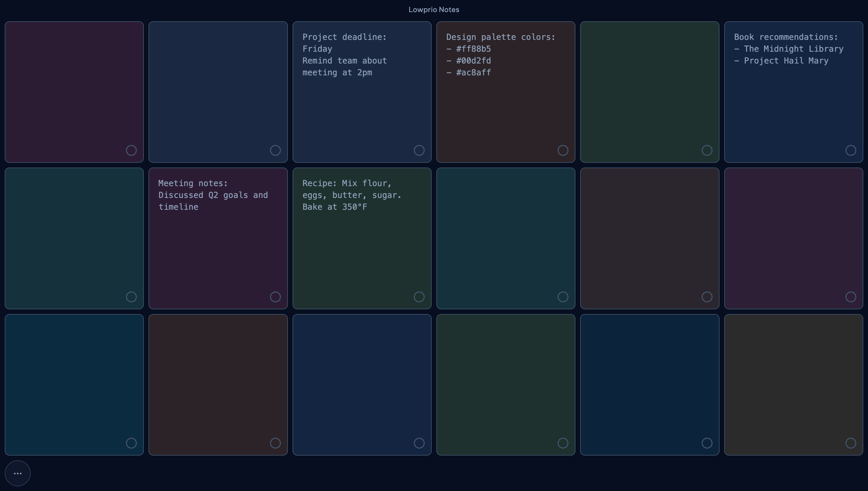
Task: Click the word 'Friday' in the deadline note
Action: click(x=317, y=49)
